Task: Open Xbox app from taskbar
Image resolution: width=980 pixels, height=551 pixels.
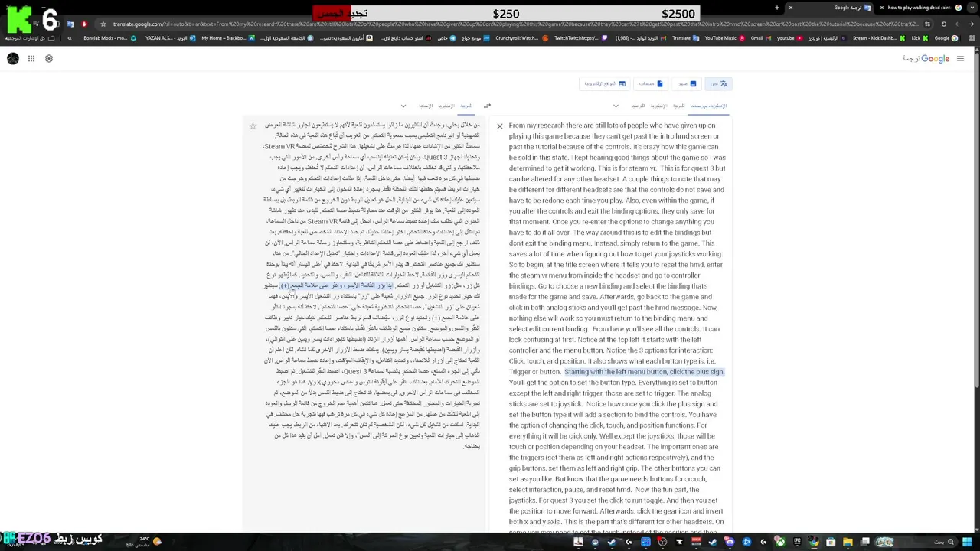Action: pyautogui.click(x=779, y=542)
